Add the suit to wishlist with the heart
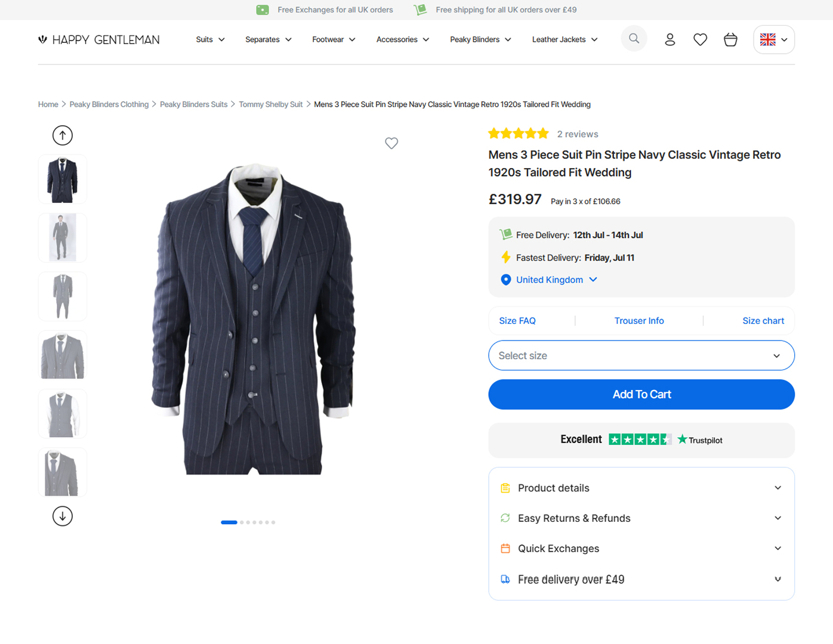Image resolution: width=833 pixels, height=644 pixels. (391, 143)
